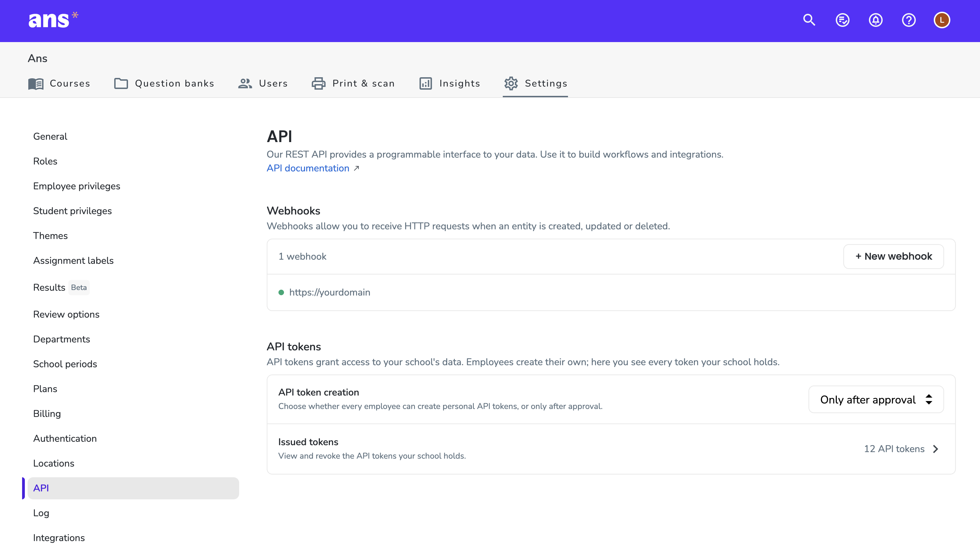Click the Question banks folder icon
This screenshot has height=549, width=980.
[x=121, y=83]
